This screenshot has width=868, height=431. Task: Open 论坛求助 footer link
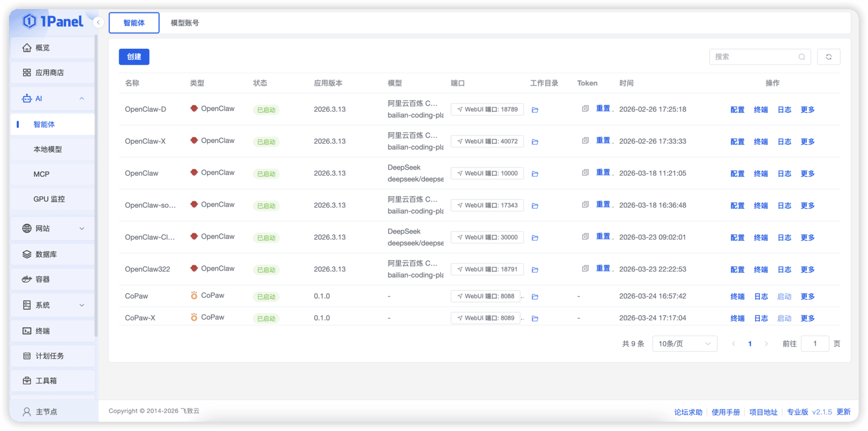pos(688,412)
